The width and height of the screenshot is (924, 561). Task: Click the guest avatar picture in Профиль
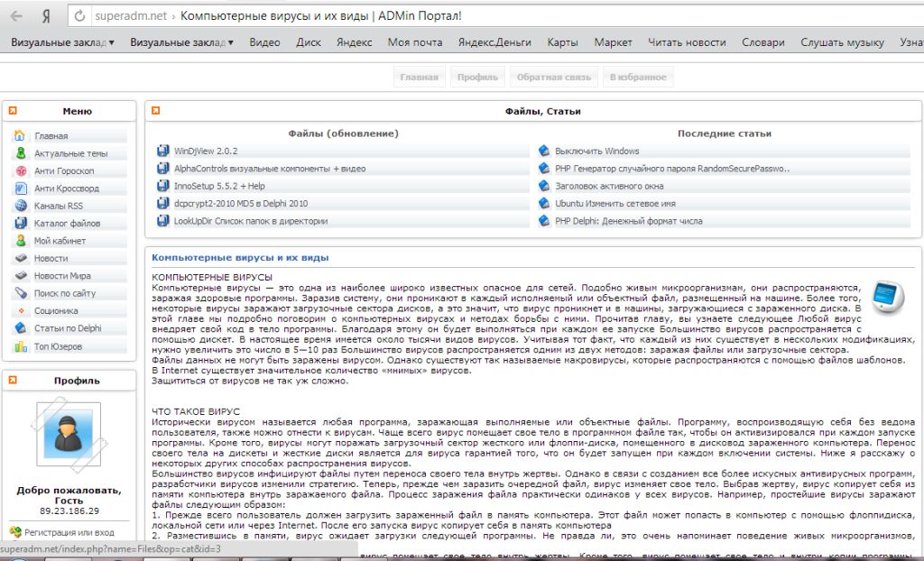[69, 435]
